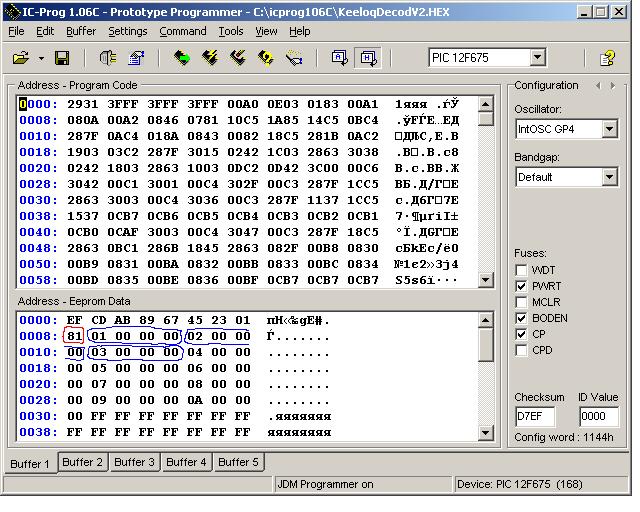Enable the WDT fuse checkbox
Screen dimensions: 640x512
521,270
